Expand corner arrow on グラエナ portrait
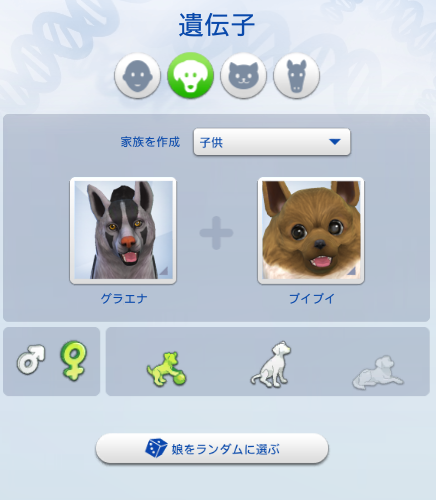 click(164, 271)
